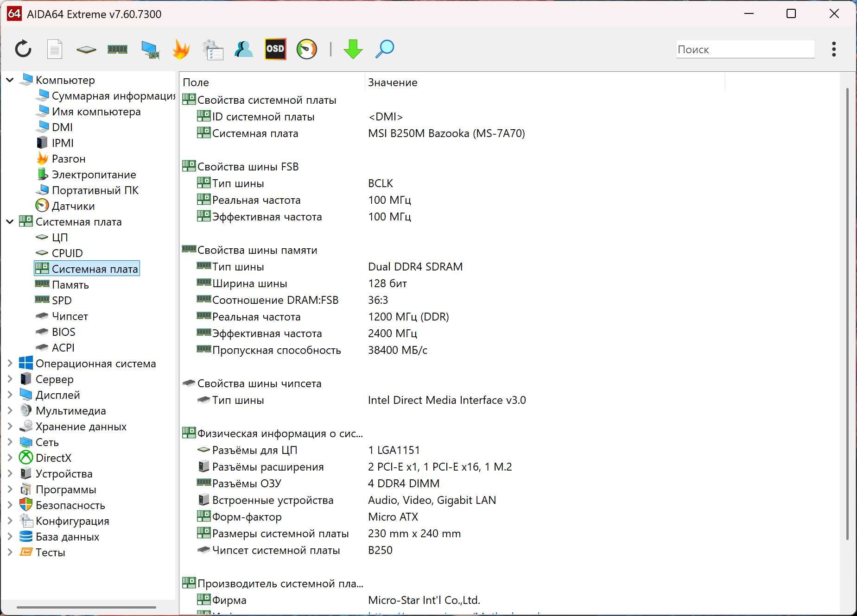Click the horizontal scrollbar under the tree
The width and height of the screenshot is (857, 616).
point(86,607)
